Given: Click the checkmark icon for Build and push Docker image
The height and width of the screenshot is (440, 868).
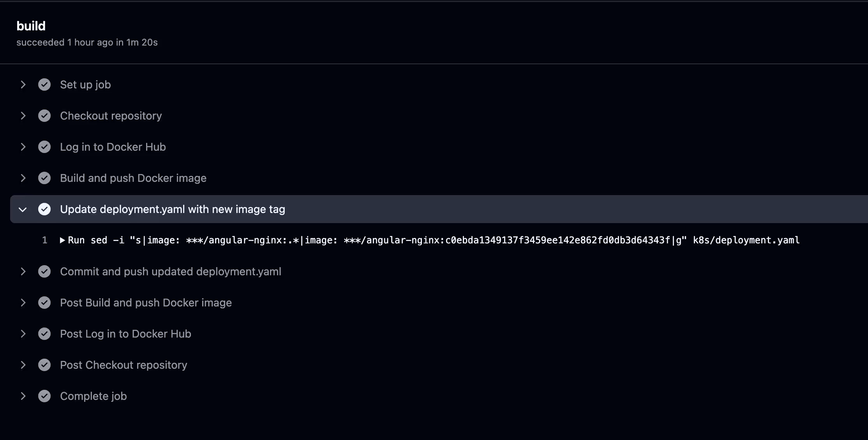Looking at the screenshot, I should (44, 178).
